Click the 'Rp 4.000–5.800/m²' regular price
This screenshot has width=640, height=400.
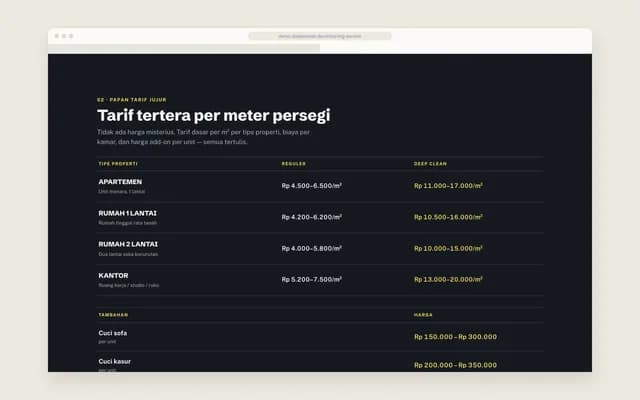pos(312,248)
